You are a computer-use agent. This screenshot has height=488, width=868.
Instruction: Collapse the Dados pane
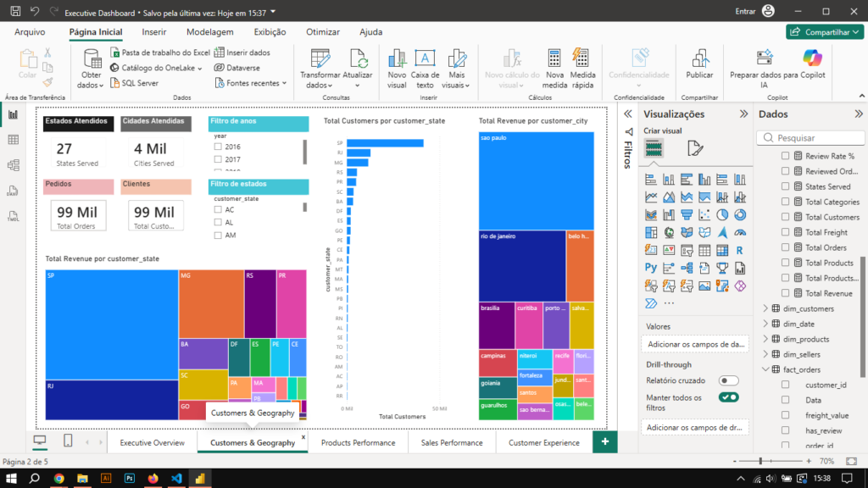click(x=859, y=114)
